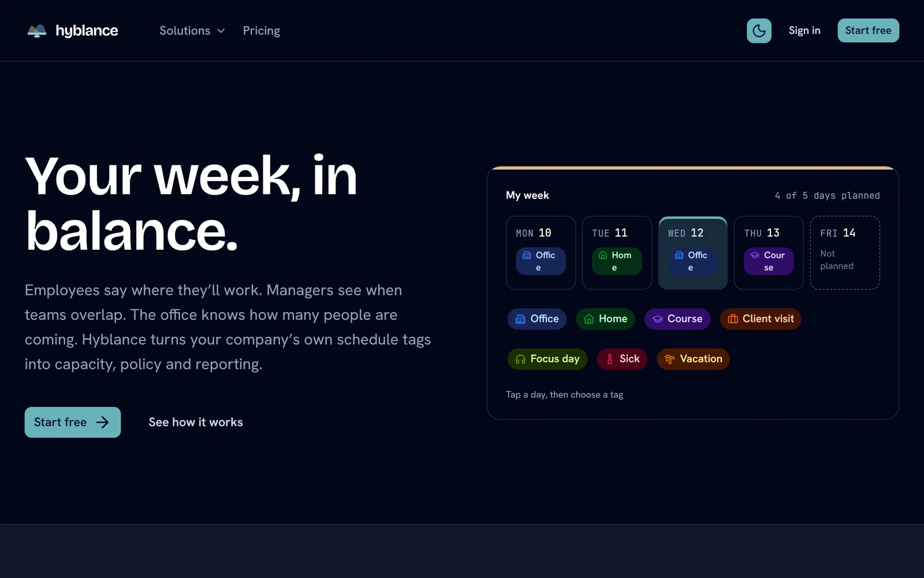Click the Start free button in the header

click(x=868, y=31)
